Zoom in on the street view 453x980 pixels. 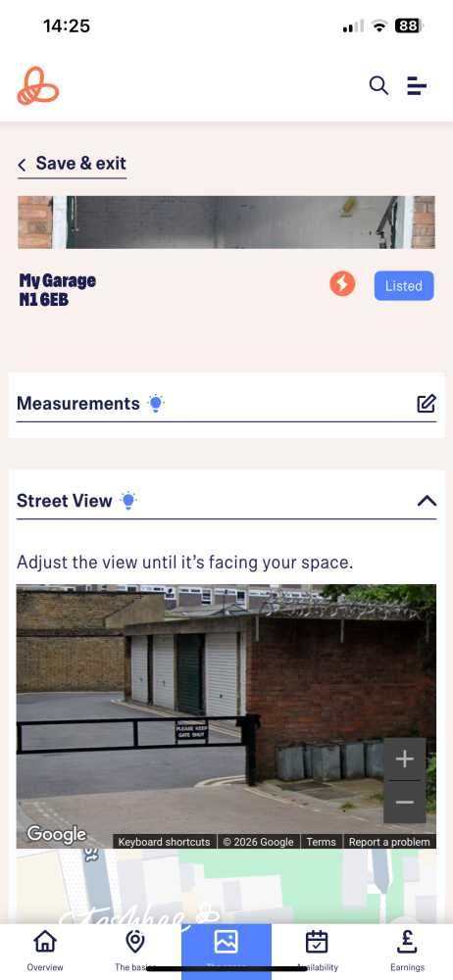(x=405, y=759)
